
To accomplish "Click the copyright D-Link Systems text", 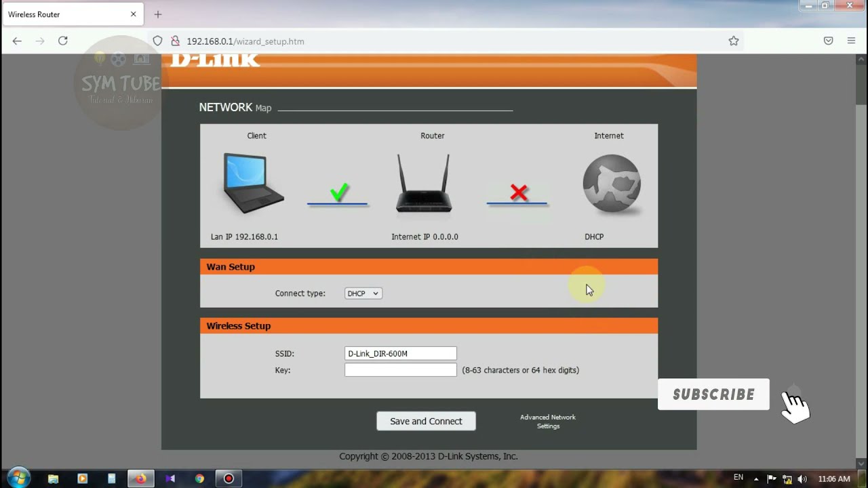I will tap(429, 456).
